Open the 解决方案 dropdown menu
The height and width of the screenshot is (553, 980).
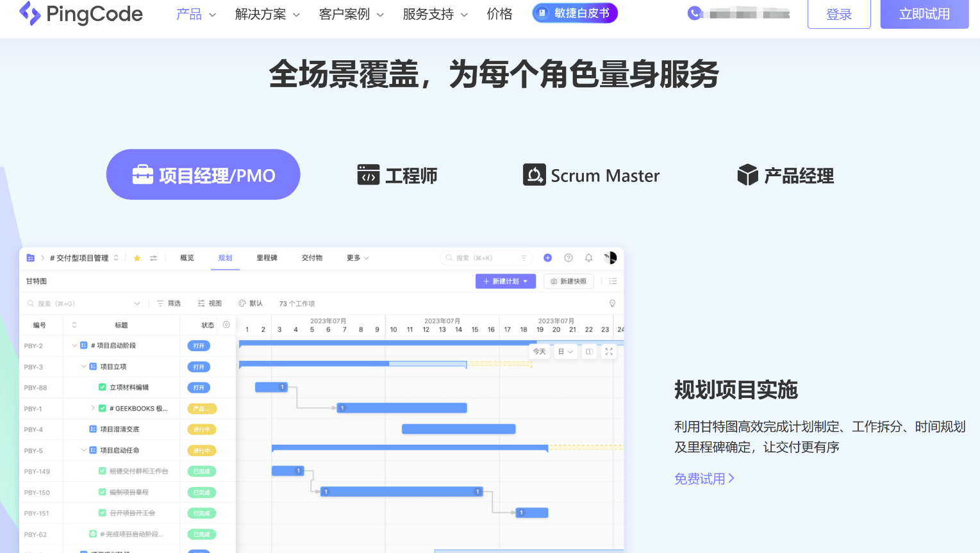[267, 14]
